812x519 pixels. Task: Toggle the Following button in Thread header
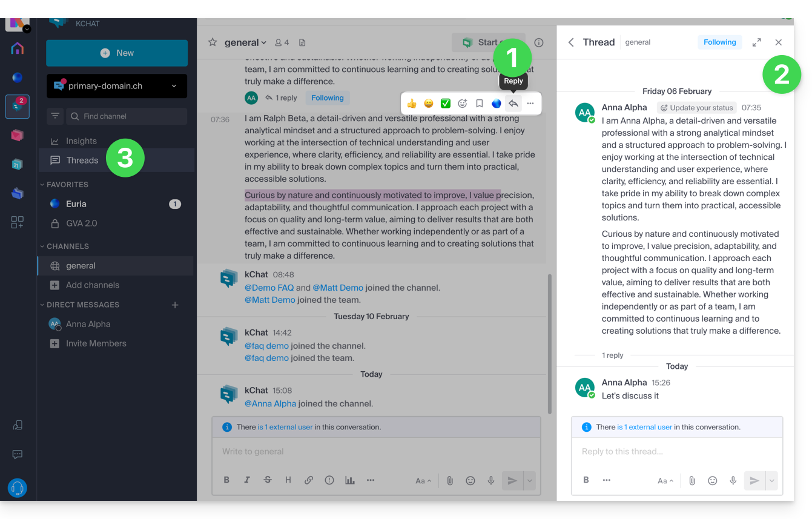tap(720, 42)
